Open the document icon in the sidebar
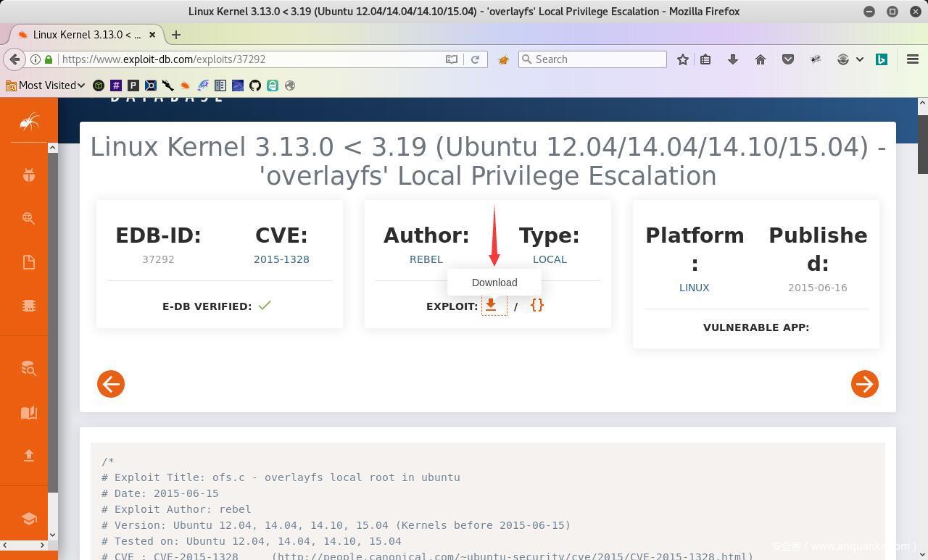928x560 pixels. [29, 262]
